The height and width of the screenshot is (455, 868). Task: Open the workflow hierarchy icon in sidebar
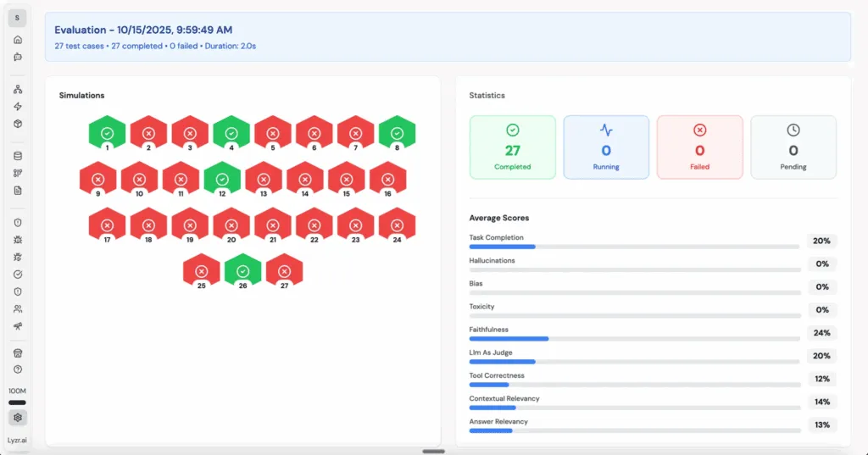click(18, 89)
